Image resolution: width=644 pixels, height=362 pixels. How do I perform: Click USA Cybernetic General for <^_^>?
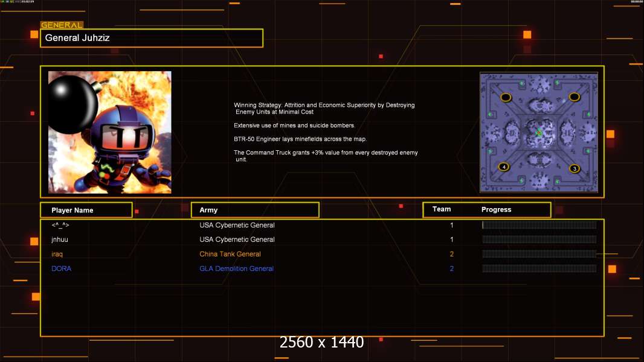[237, 225]
